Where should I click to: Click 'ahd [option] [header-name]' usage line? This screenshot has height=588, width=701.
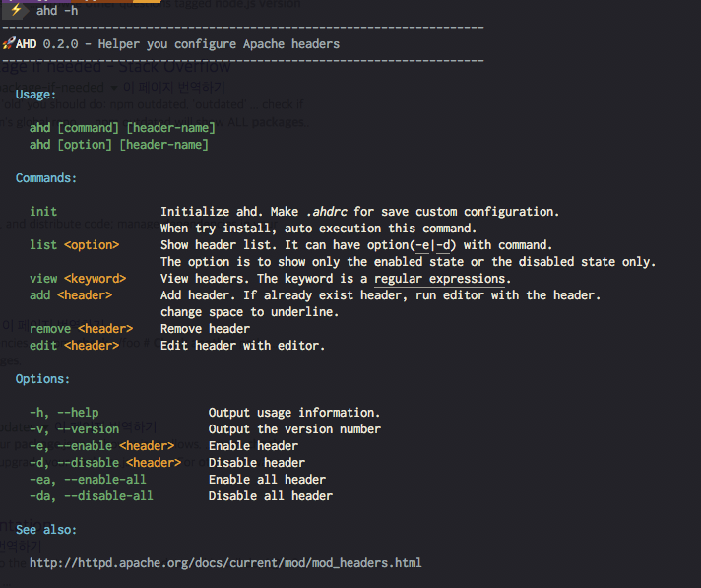pos(119,145)
